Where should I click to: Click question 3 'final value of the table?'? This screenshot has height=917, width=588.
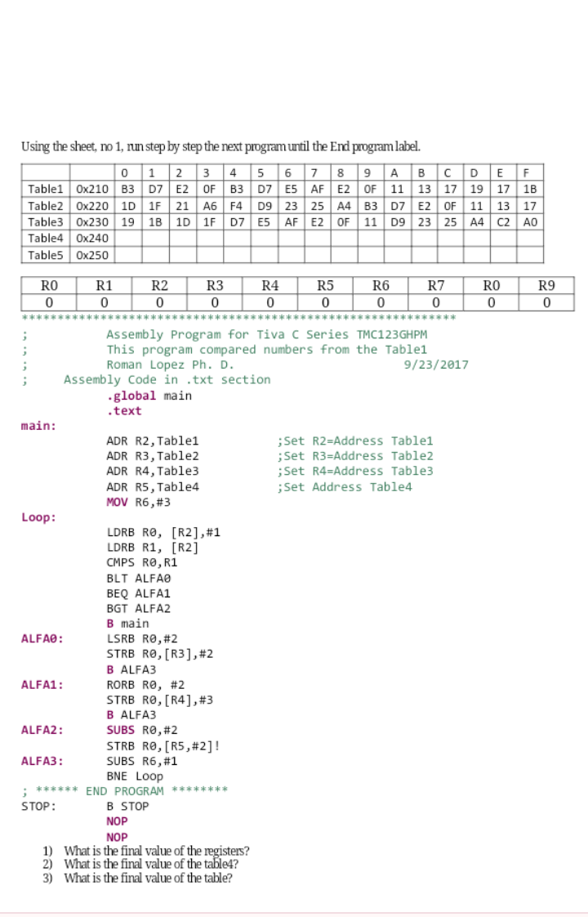[148, 878]
